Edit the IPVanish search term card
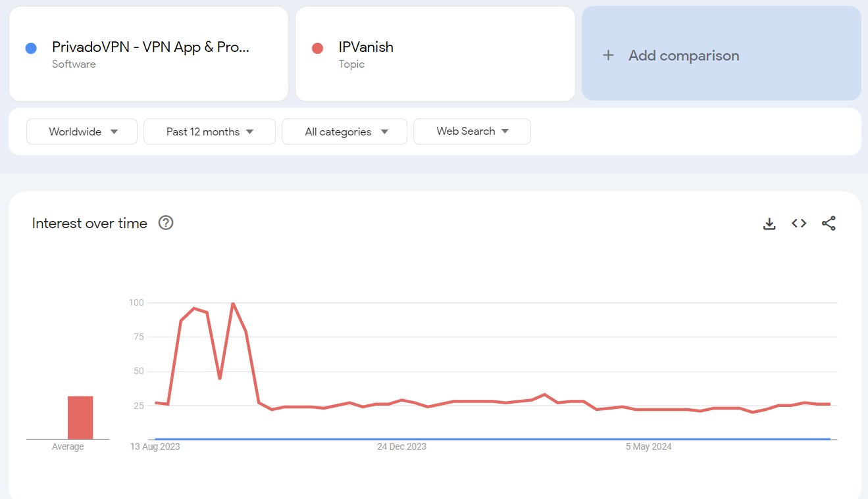 click(x=436, y=54)
